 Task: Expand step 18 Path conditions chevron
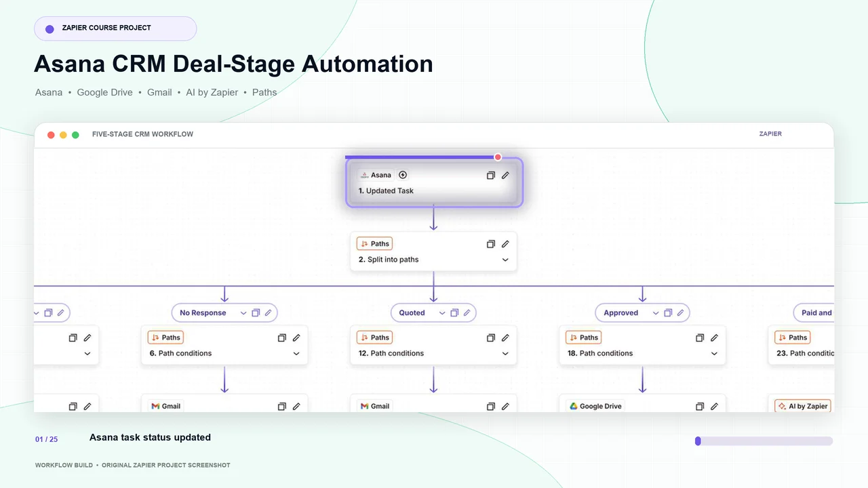tap(714, 354)
